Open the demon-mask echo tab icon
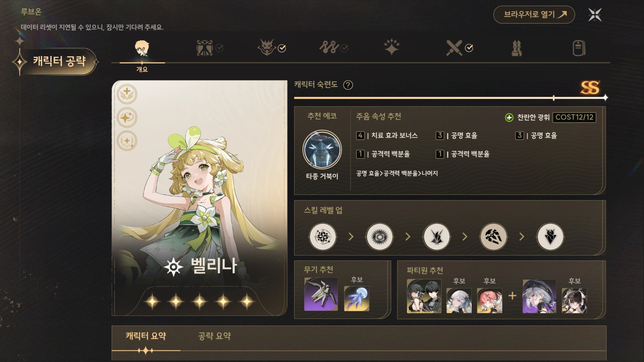The height and width of the screenshot is (362, 644). click(x=266, y=47)
